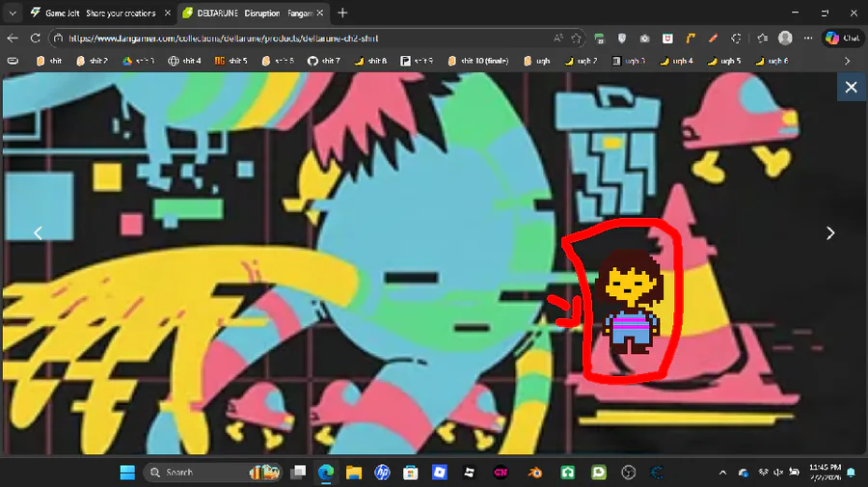Open the dark blue Edge-like taskbar icon
This screenshot has height=487, width=868.
[x=657, y=473]
